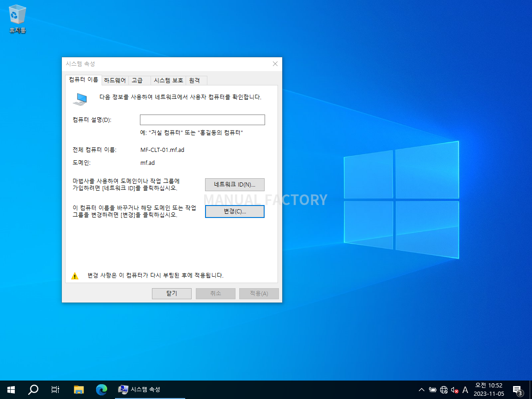Open Task View on the taskbar

click(x=55, y=389)
